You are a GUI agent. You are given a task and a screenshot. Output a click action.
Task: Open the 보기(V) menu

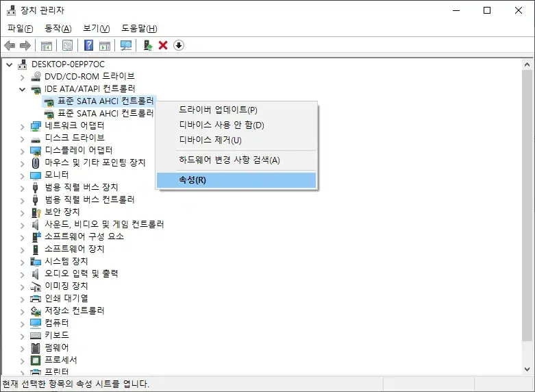click(x=96, y=28)
